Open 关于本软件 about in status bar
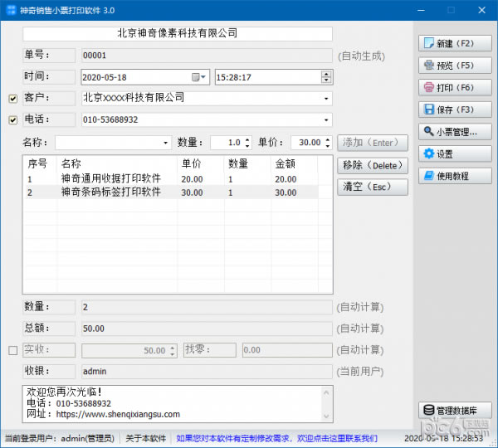Screen dimensions: 498x448 pos(145,439)
